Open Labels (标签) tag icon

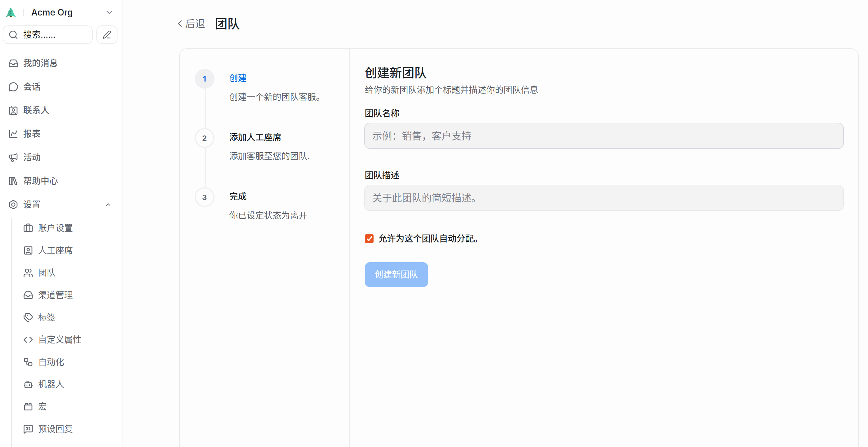tap(28, 317)
